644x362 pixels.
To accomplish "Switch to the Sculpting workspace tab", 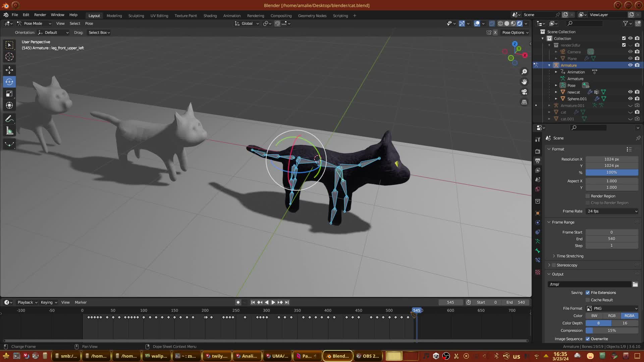I will pyautogui.click(x=136, y=16).
